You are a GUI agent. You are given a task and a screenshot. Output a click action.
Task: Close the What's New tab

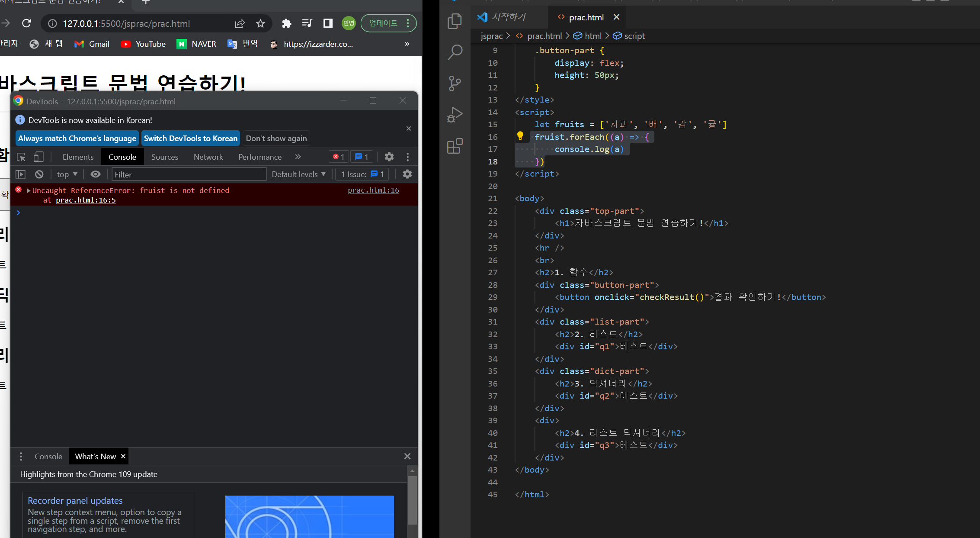coord(123,457)
